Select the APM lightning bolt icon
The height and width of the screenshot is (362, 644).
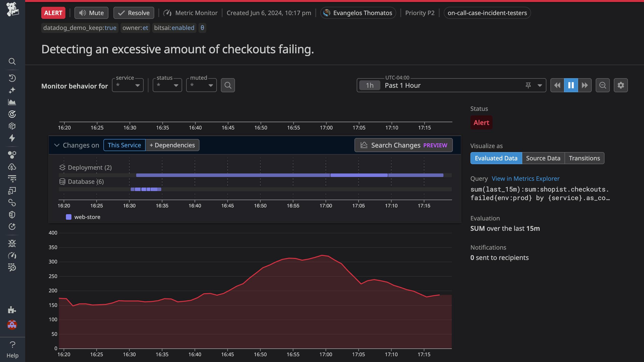(x=12, y=138)
